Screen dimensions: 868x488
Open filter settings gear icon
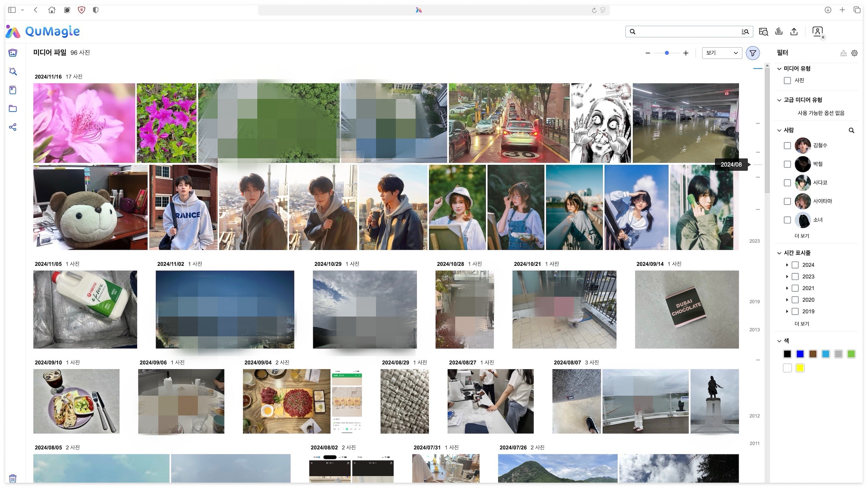coord(854,53)
